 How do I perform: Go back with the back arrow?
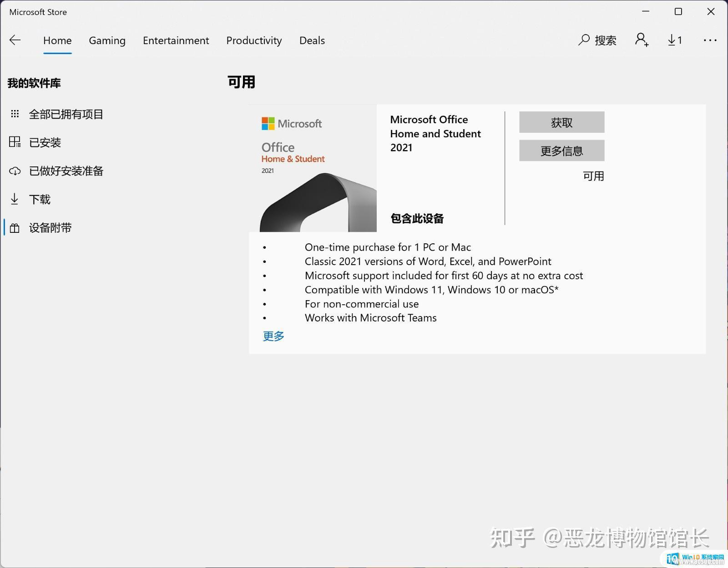pyautogui.click(x=15, y=40)
